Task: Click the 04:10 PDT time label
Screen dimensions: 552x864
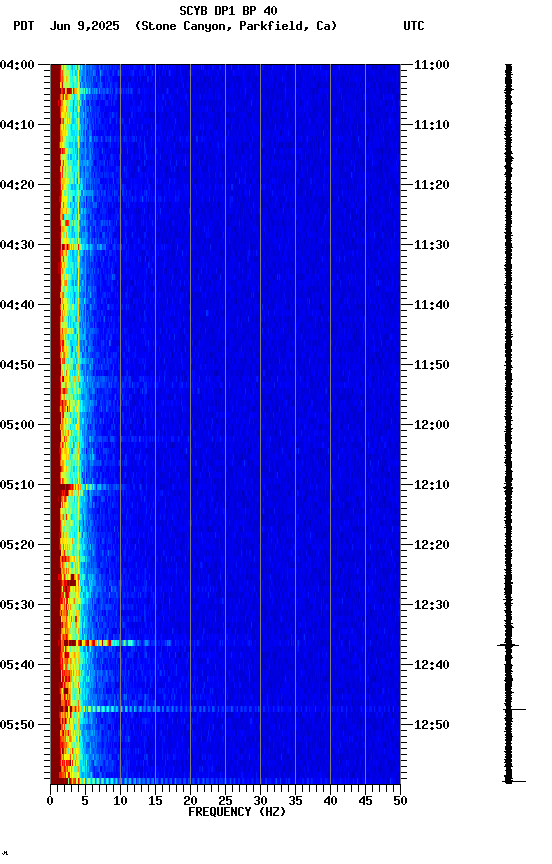Action: click(x=17, y=125)
